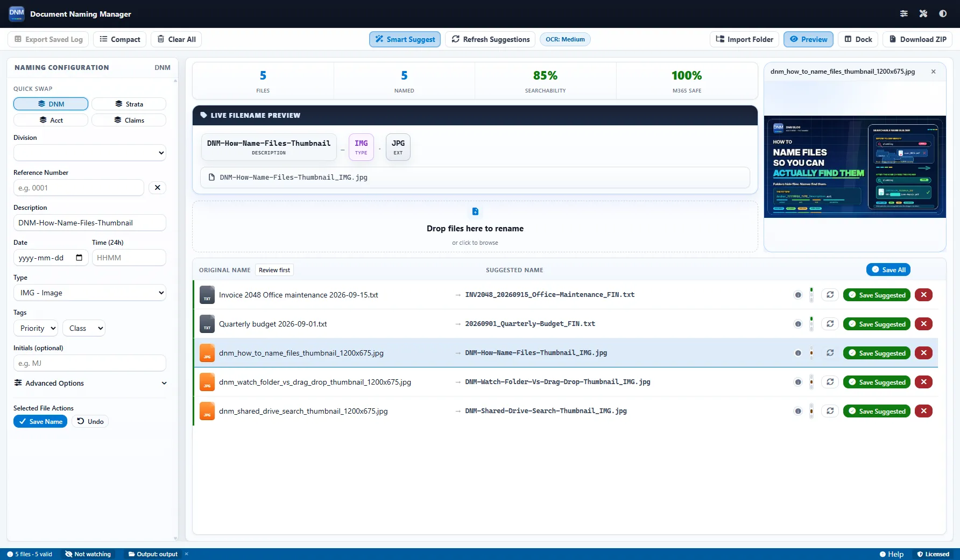
Task: Regenerate suggestion for Quarterly budget row
Action: [830, 324]
